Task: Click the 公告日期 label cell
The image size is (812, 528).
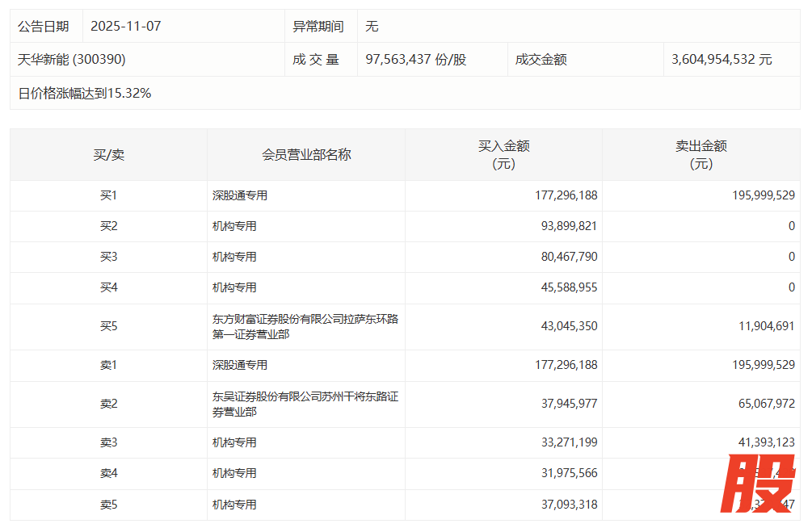Action: (44, 26)
